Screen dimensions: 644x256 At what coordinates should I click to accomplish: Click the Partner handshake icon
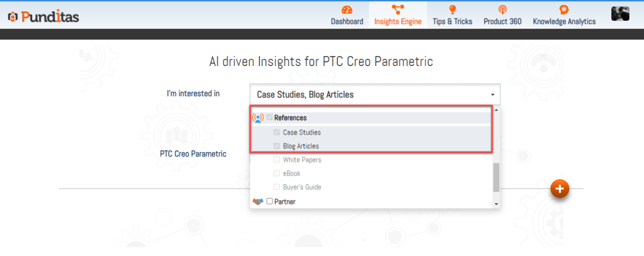click(257, 201)
